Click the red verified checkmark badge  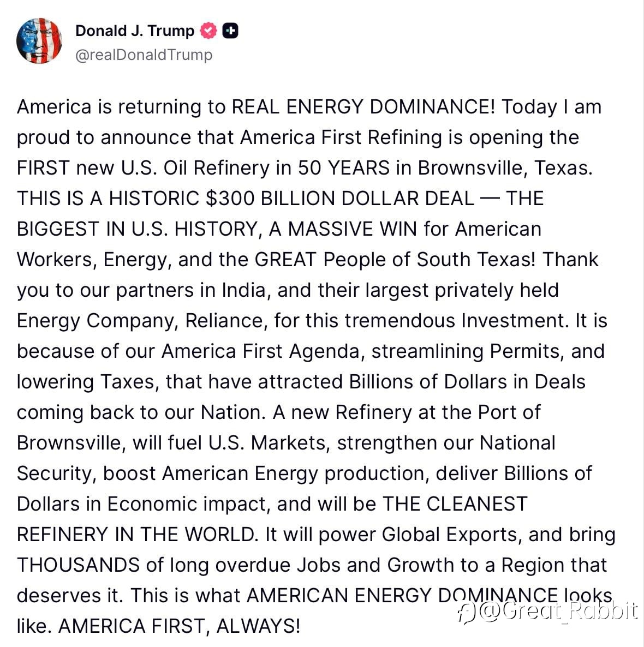point(209,31)
